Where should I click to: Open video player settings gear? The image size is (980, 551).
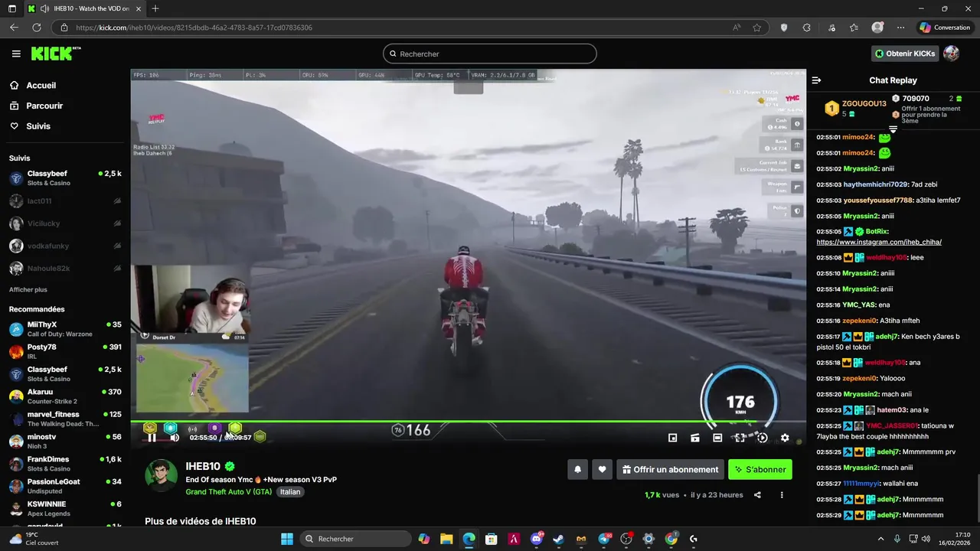click(x=785, y=438)
